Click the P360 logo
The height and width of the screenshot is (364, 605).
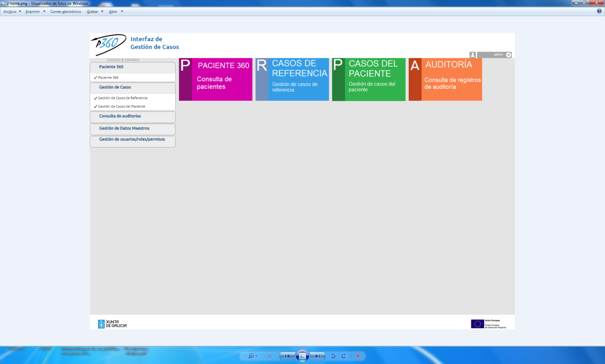[109, 45]
